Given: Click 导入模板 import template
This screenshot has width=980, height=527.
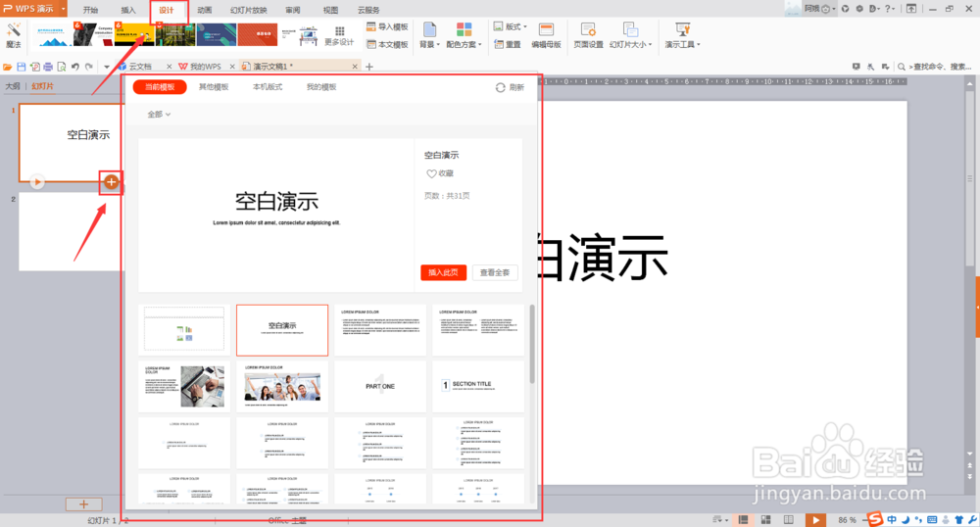Looking at the screenshot, I should 387,26.
